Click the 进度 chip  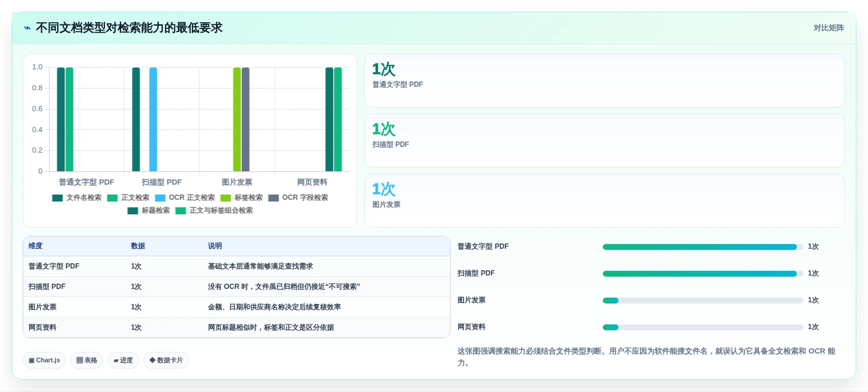coord(123,360)
